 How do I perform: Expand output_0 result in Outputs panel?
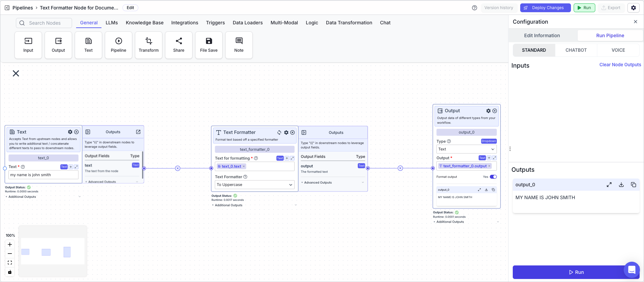609,185
